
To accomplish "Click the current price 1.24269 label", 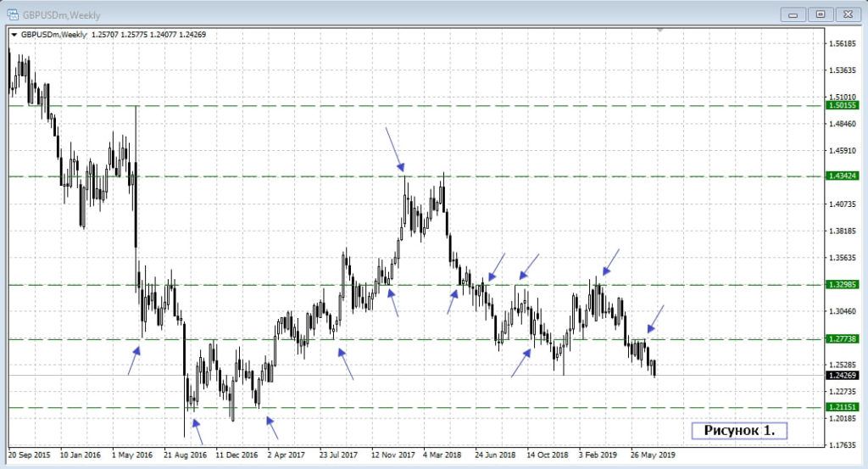I will pyautogui.click(x=843, y=375).
